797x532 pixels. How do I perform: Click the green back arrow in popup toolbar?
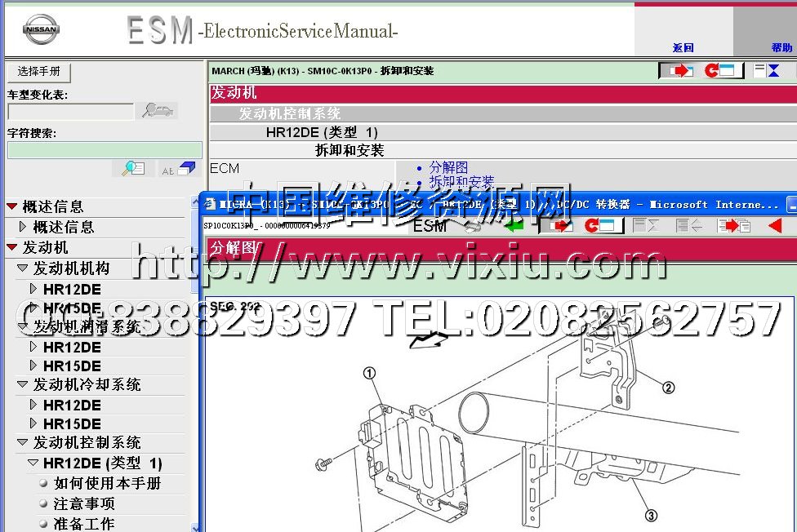[514, 225]
